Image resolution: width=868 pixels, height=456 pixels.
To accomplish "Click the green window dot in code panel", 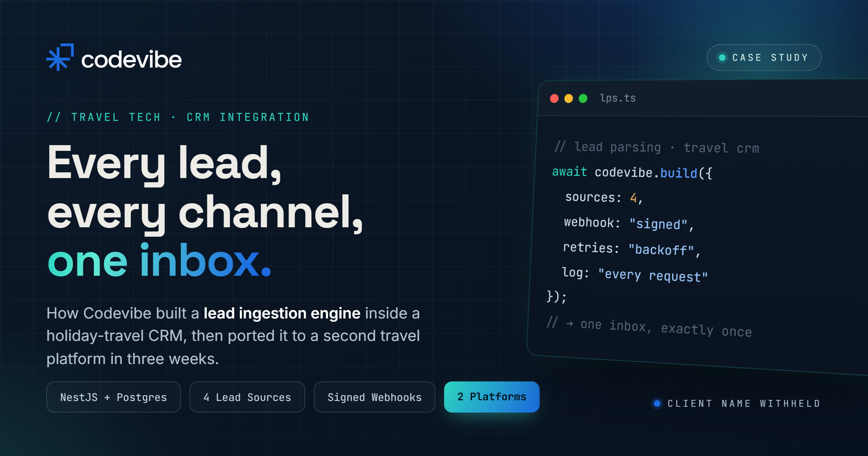I will coord(583,98).
